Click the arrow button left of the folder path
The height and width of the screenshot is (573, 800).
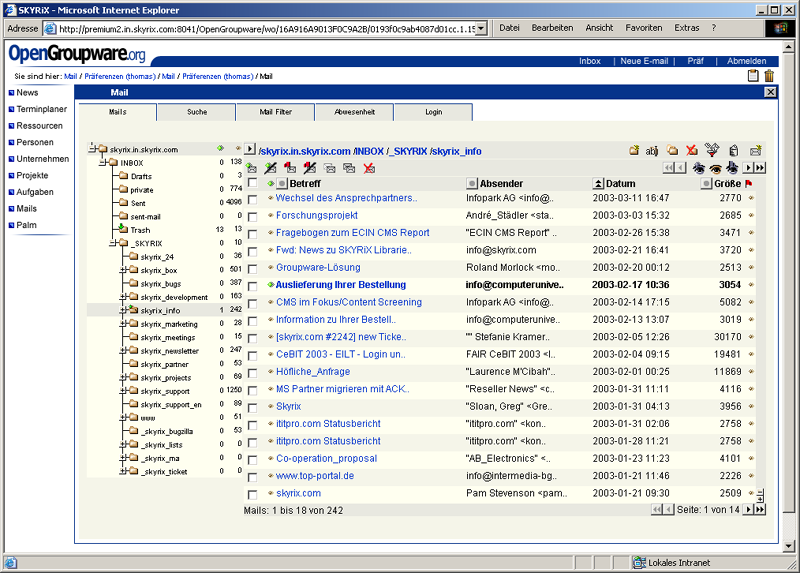[249, 149]
